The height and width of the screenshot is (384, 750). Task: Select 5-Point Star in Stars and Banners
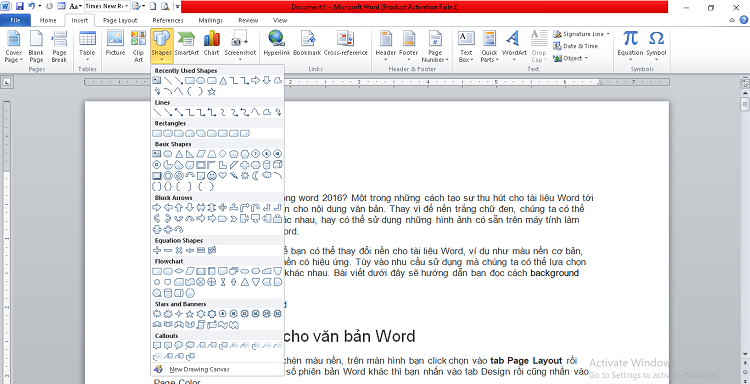(189, 314)
